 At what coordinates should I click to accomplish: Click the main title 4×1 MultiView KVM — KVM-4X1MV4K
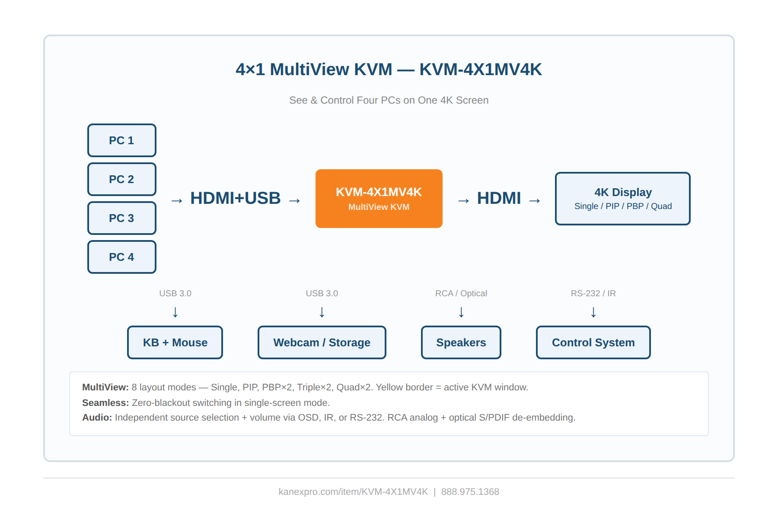pos(389,69)
